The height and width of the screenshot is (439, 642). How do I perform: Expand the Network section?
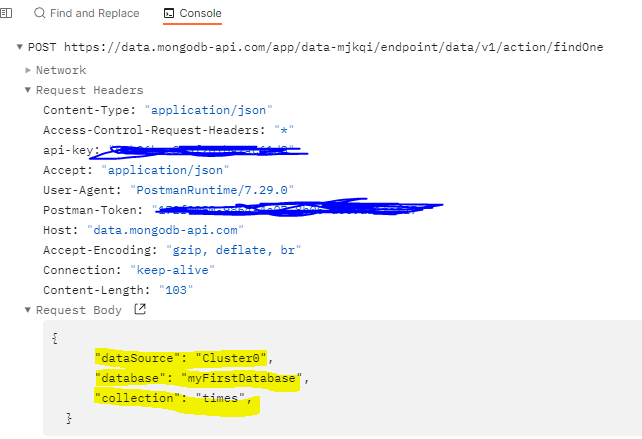click(x=29, y=71)
